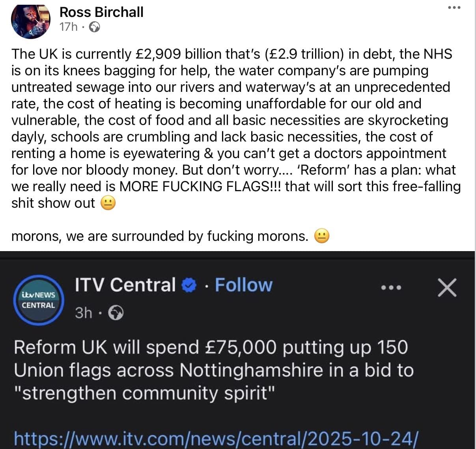Open the ITV News Central logo avatar
The image size is (476, 449).
coord(39,300)
